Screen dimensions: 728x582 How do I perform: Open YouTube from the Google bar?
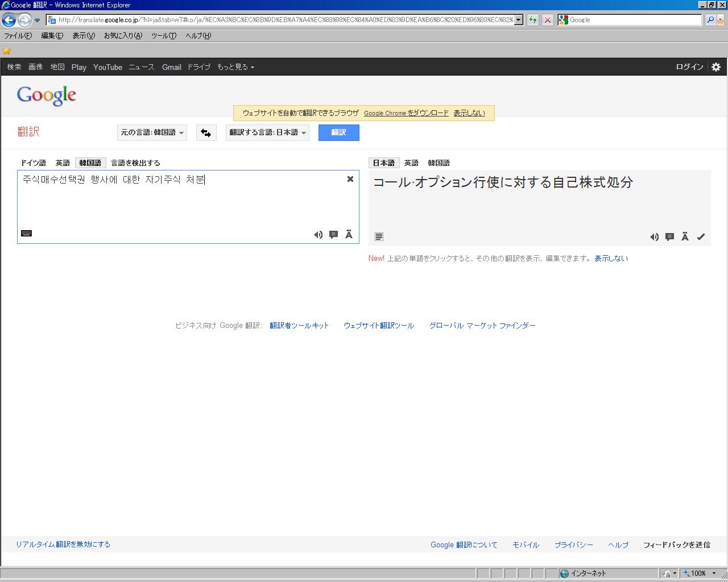coord(107,67)
